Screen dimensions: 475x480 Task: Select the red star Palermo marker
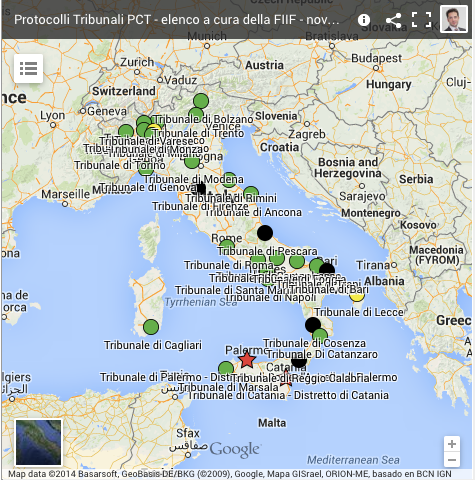coord(247,360)
